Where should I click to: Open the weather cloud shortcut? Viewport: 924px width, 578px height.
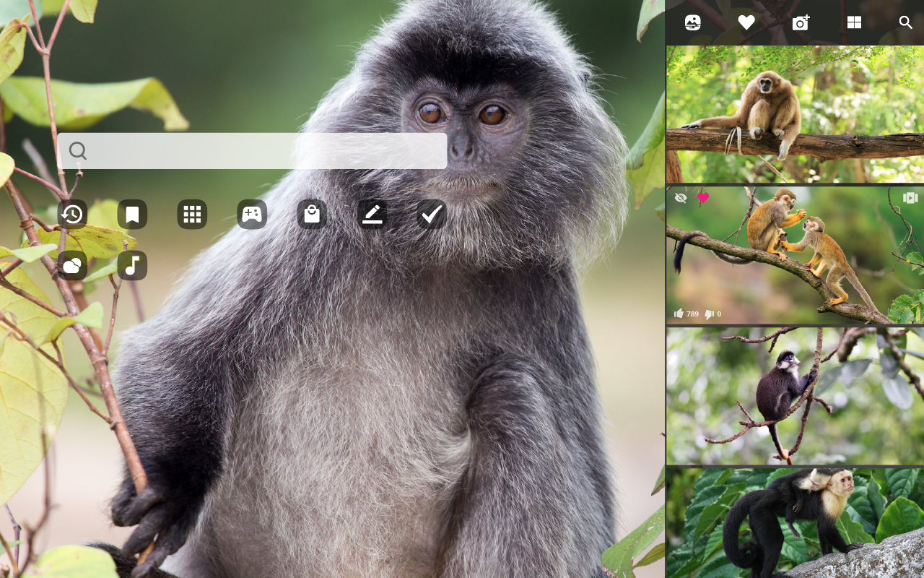click(x=72, y=265)
